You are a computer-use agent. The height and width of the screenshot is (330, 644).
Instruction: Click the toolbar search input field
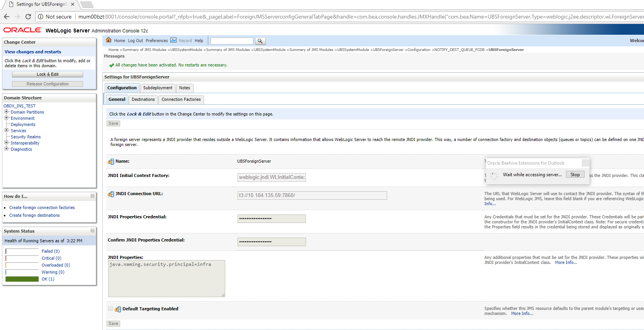[x=232, y=41]
